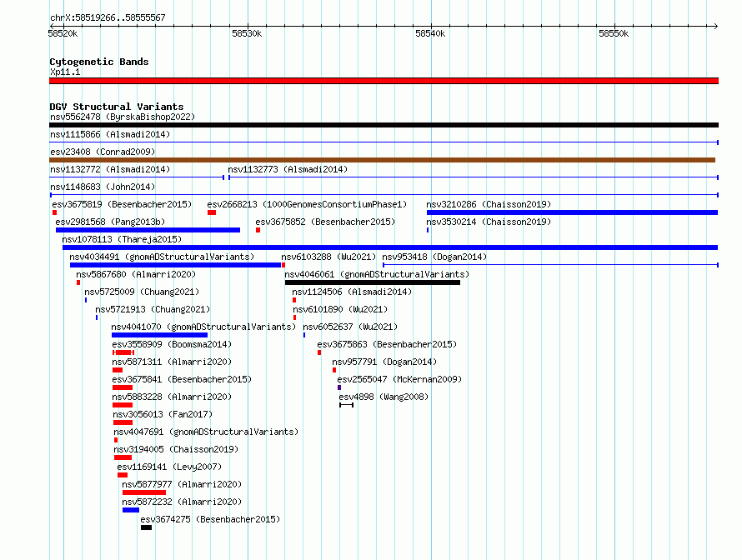The height and width of the screenshot is (560, 742).
Task: Open the nsv3210286 (Chaisson2019) label
Action: [x=489, y=204]
